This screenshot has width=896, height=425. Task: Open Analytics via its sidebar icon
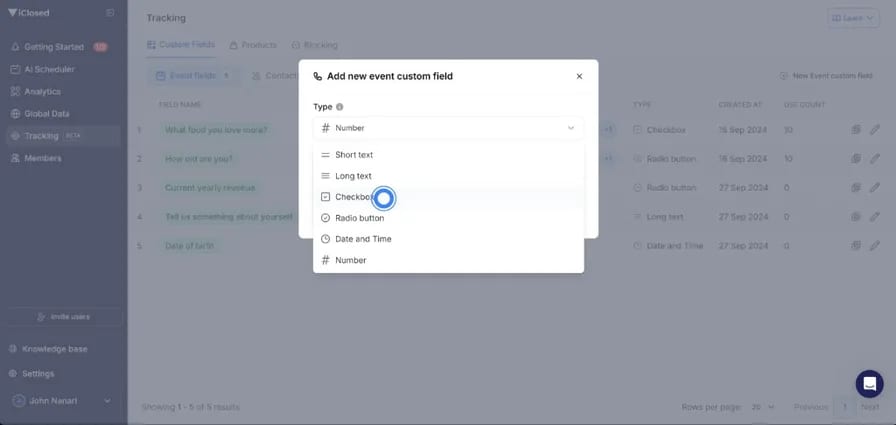click(15, 91)
